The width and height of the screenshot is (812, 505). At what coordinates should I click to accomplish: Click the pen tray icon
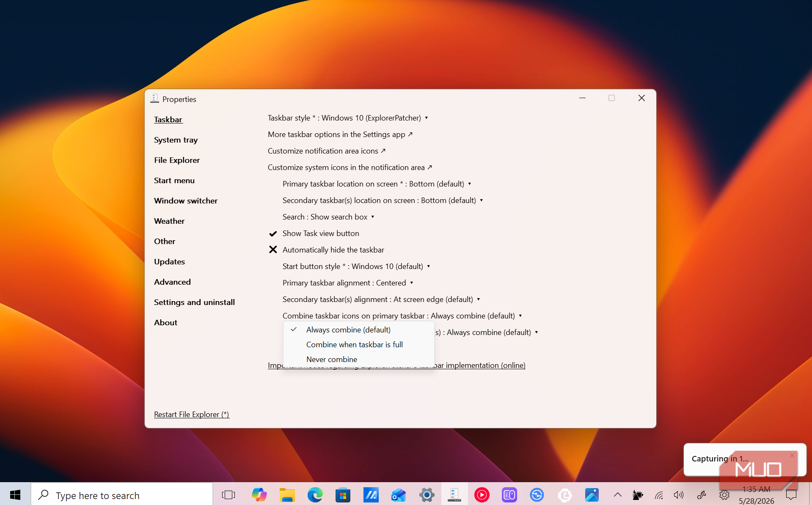coord(702,494)
